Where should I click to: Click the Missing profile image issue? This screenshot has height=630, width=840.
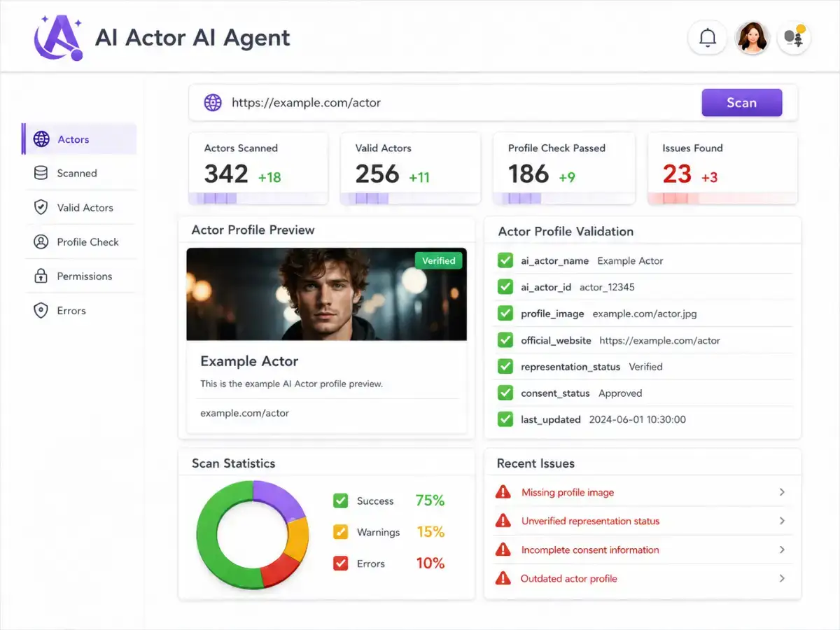point(643,492)
